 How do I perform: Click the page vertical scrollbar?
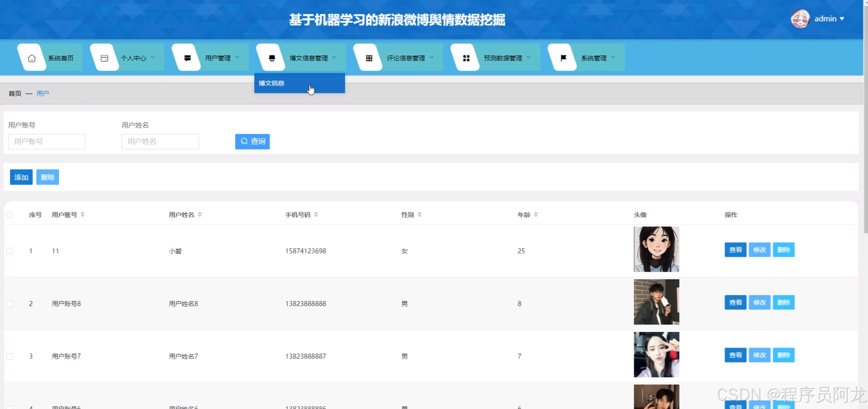click(865, 119)
